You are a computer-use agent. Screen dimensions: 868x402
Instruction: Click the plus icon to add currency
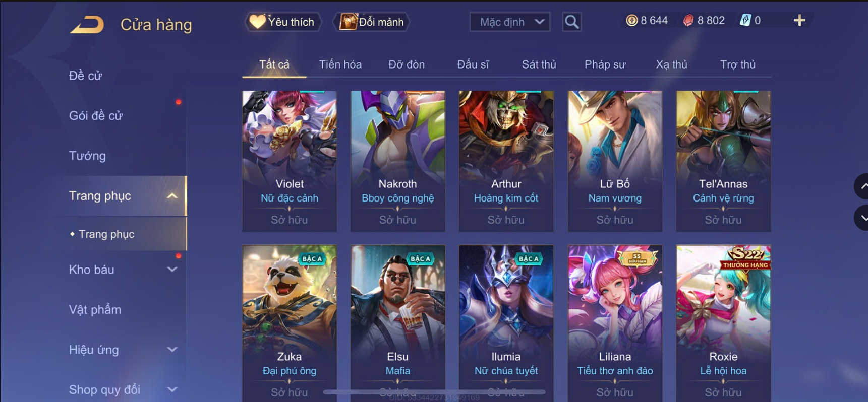(x=799, y=20)
